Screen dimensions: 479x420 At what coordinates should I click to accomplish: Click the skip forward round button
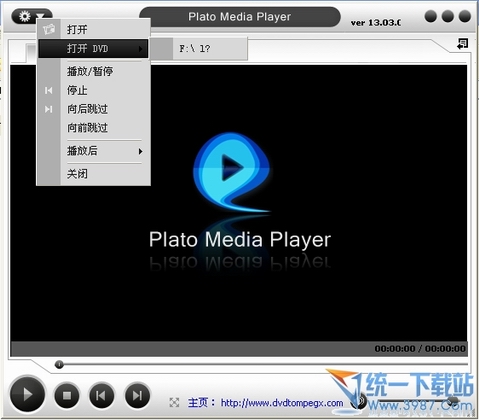coord(137,395)
